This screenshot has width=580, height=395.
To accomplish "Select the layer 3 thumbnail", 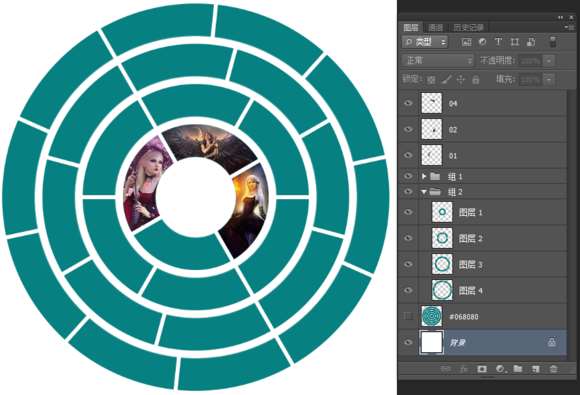I will tap(442, 264).
